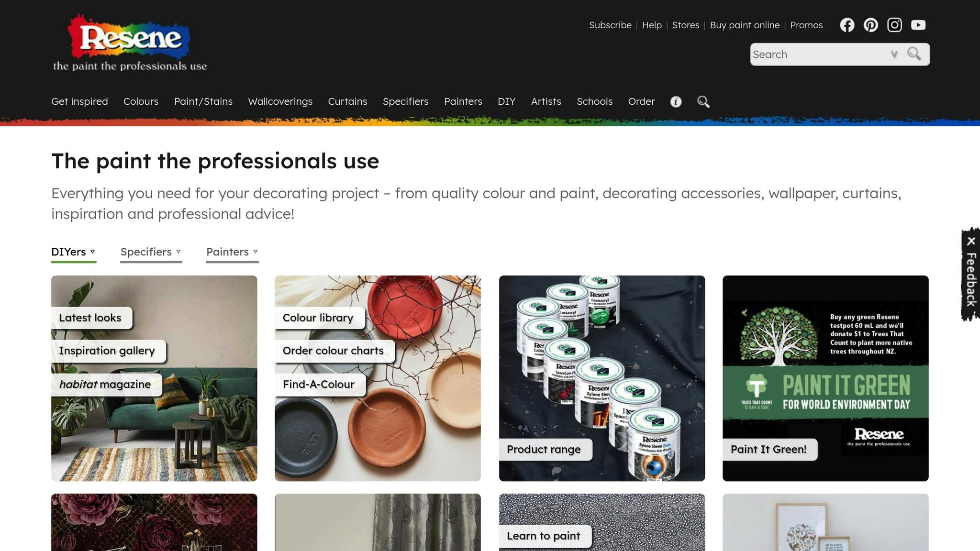The image size is (980, 551).
Task: Open the Specifiers navigation menu
Action: [405, 101]
